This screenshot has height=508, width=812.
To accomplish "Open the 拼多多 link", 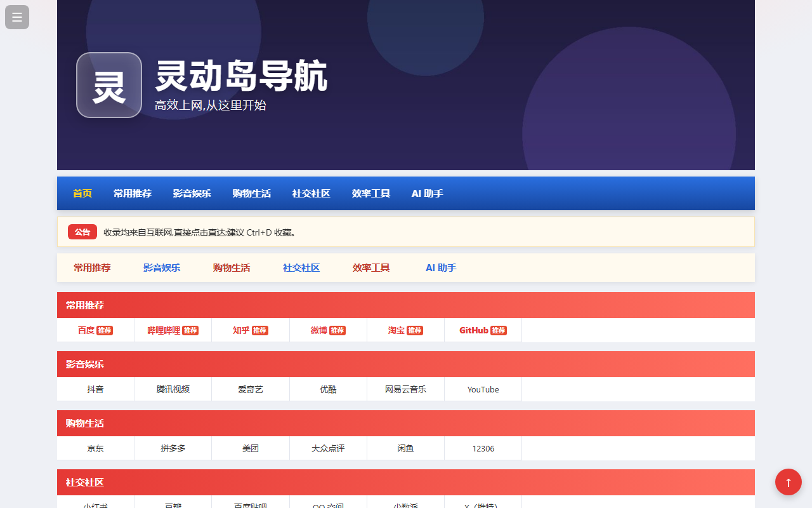I will point(173,448).
